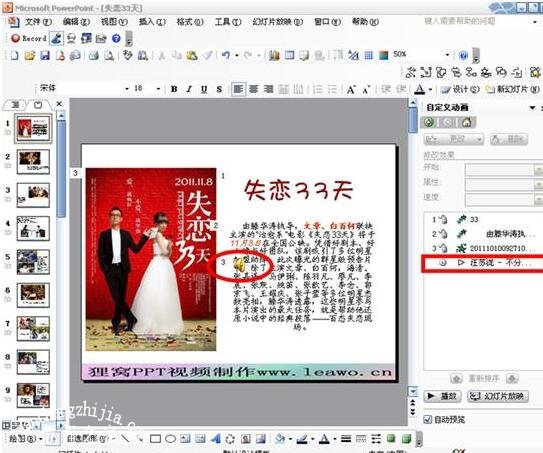Undo the last action
The image size is (543, 453).
coord(226,55)
